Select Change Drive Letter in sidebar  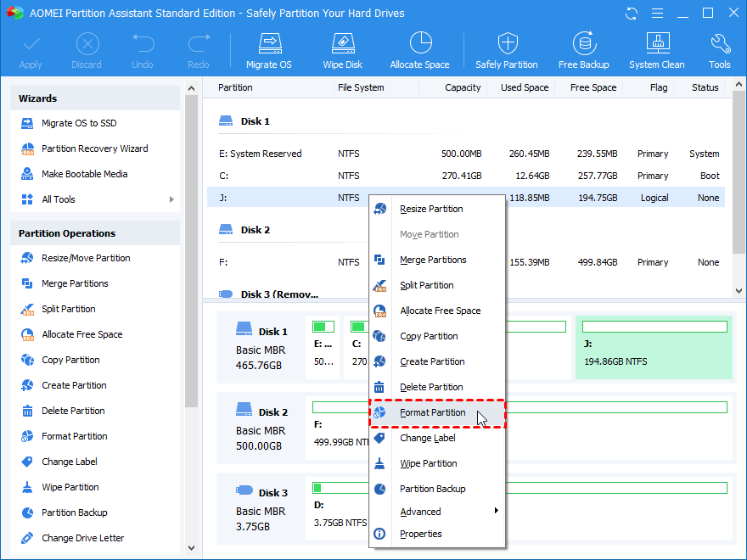[x=82, y=538]
